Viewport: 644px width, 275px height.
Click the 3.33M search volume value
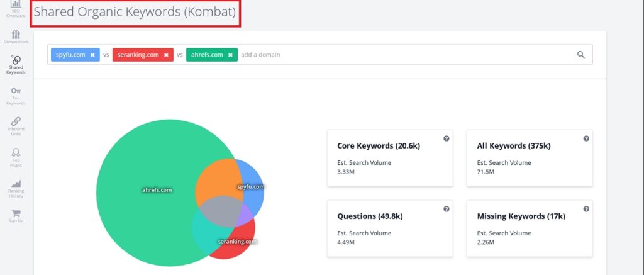[346, 171]
